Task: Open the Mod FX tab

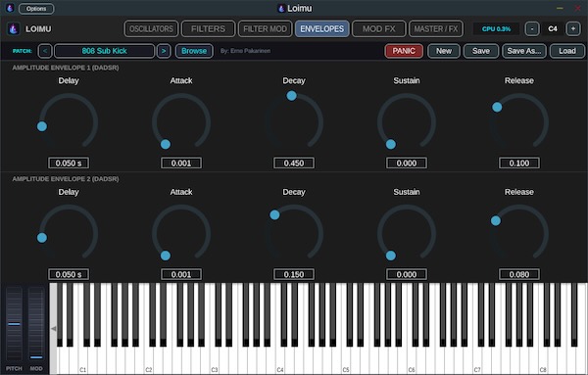Action: pyautogui.click(x=378, y=28)
